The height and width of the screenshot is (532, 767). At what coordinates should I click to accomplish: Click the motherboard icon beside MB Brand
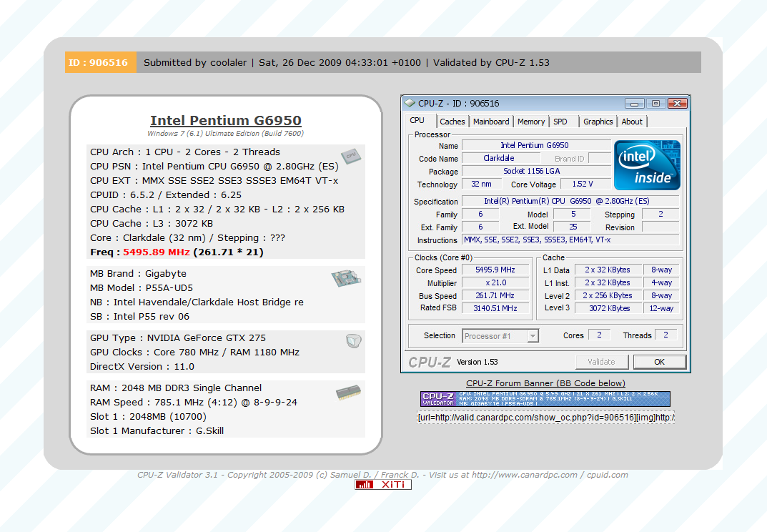346,278
